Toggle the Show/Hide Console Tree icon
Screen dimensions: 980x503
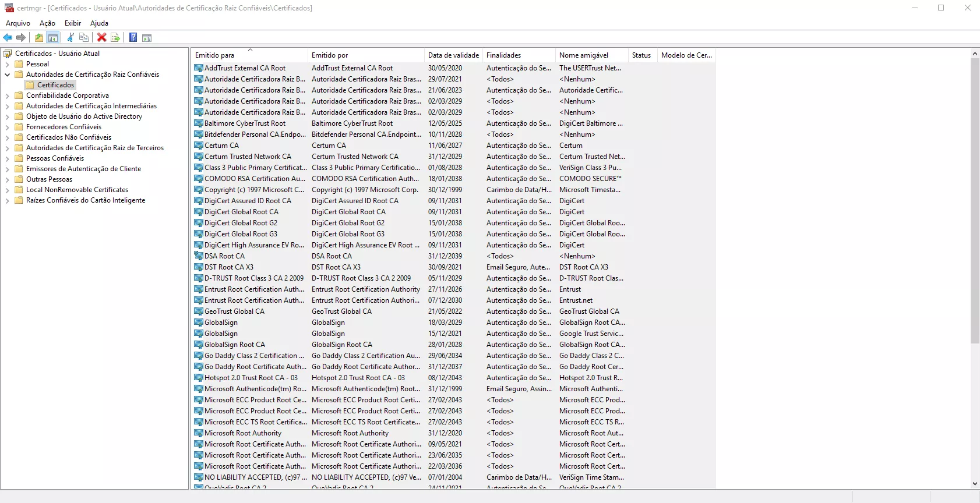pos(53,38)
